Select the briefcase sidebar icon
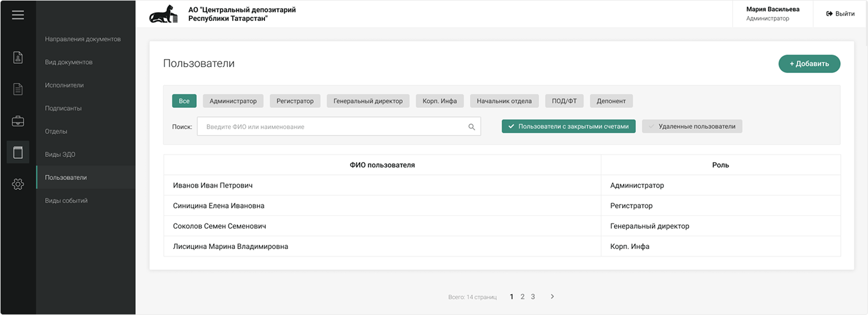The image size is (868, 315). click(18, 121)
